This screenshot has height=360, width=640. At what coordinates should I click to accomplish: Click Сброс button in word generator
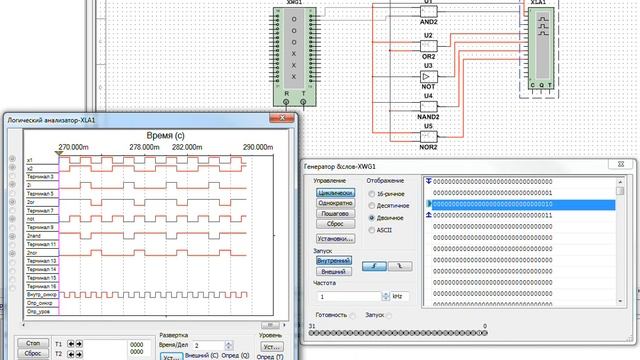(x=336, y=224)
